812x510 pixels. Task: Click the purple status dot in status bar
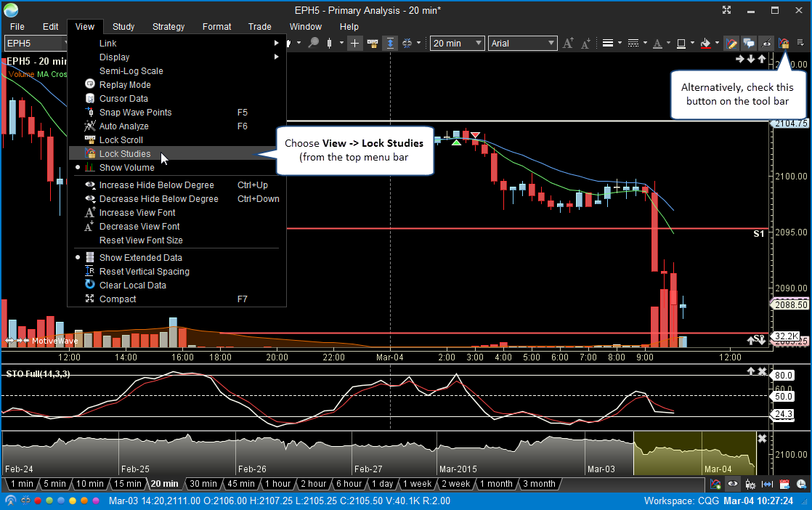click(96, 501)
